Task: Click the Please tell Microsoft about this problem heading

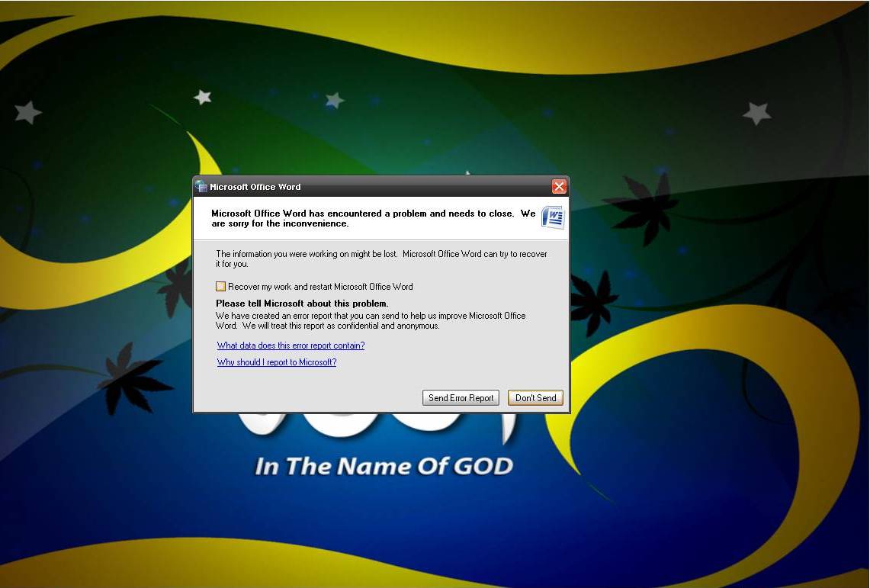Action: (x=302, y=304)
